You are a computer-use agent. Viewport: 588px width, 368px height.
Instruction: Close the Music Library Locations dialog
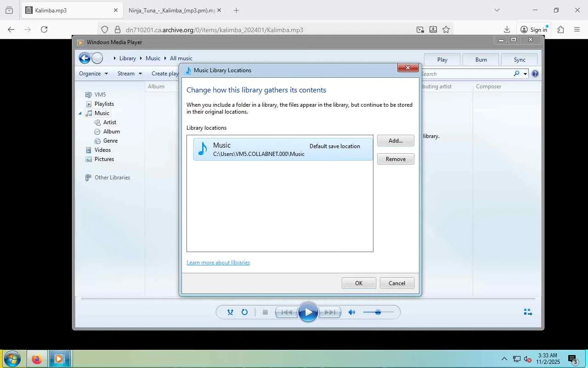point(408,68)
